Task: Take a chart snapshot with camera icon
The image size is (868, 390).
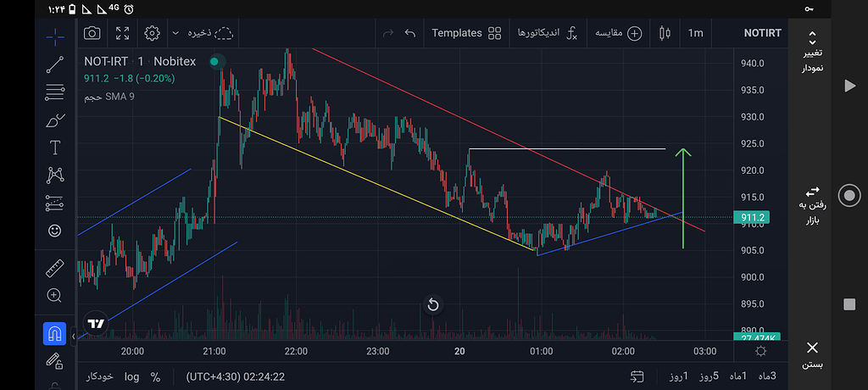Action: (92, 33)
